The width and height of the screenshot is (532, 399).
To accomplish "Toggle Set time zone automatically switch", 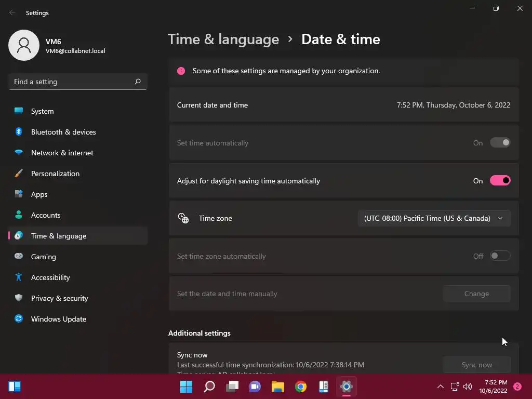I will [500, 256].
